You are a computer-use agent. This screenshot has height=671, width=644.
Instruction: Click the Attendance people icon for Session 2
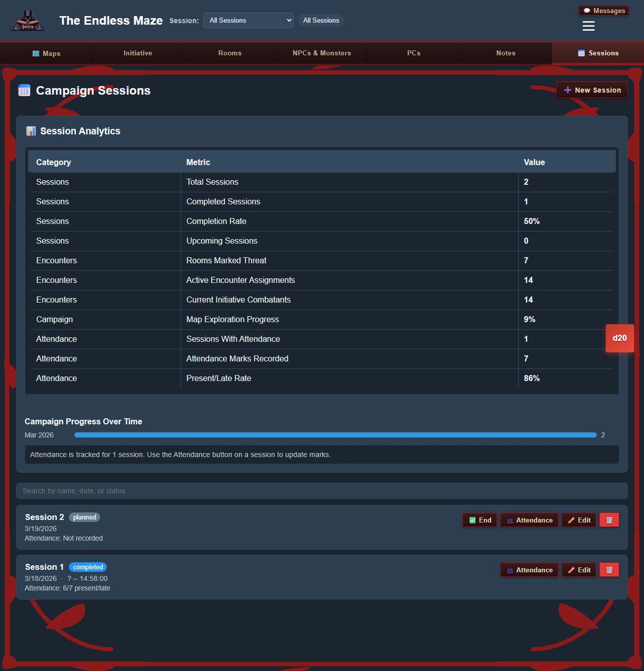coord(510,520)
